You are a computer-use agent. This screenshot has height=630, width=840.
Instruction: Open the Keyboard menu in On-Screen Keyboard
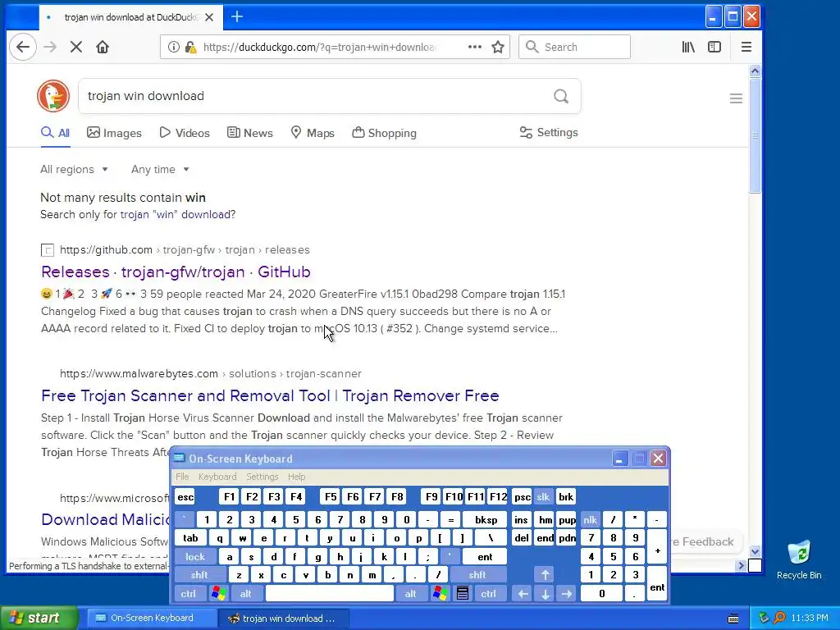click(217, 477)
